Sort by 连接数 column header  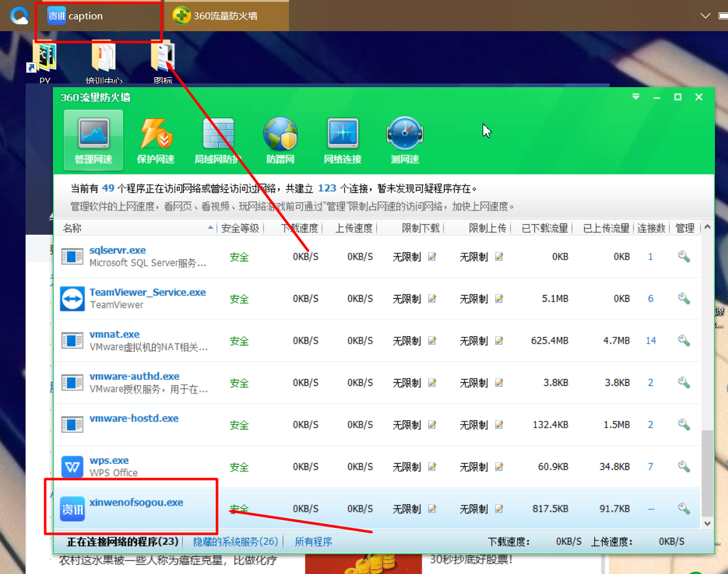[x=651, y=228]
